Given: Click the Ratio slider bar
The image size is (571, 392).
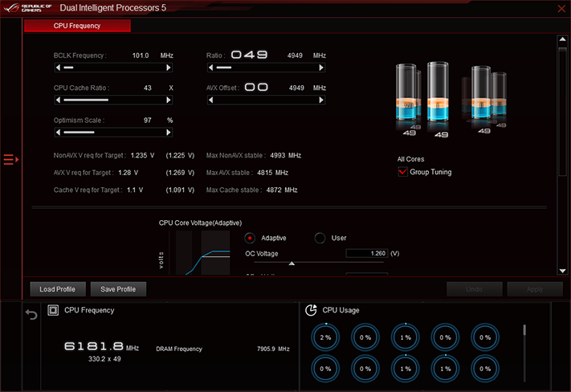Looking at the screenshot, I should 266,67.
